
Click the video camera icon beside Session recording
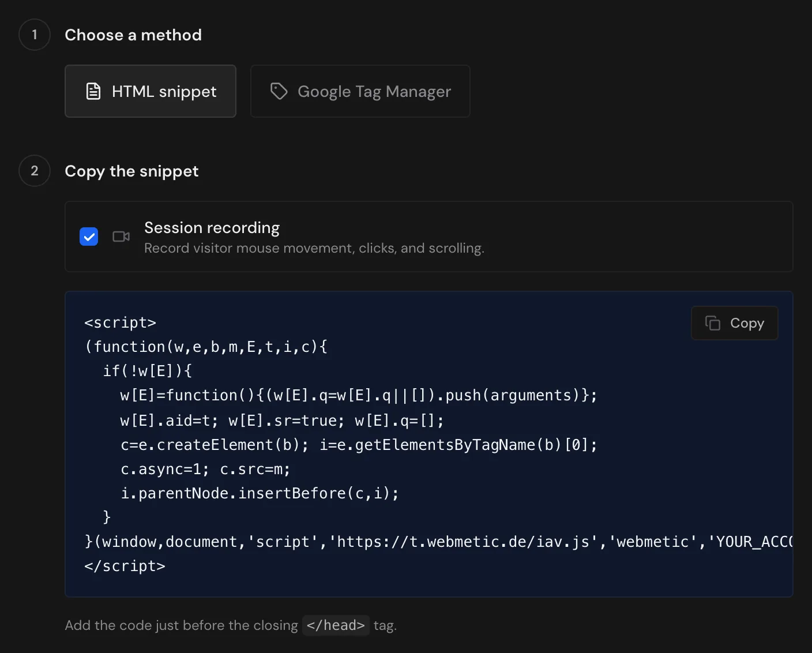(121, 237)
